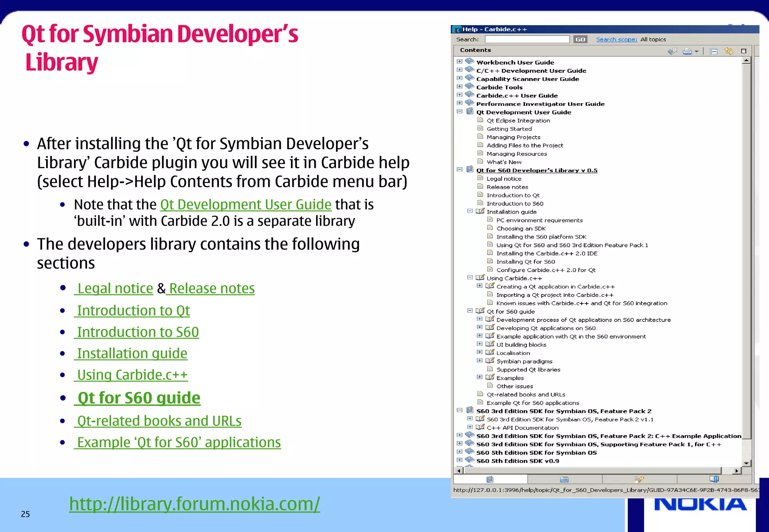This screenshot has width=769, height=532.
Task: Click the Search input field
Action: [x=527, y=39]
